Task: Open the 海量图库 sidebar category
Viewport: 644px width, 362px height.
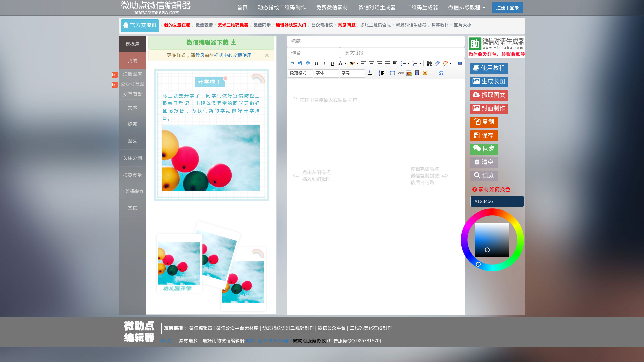Action: (132, 74)
